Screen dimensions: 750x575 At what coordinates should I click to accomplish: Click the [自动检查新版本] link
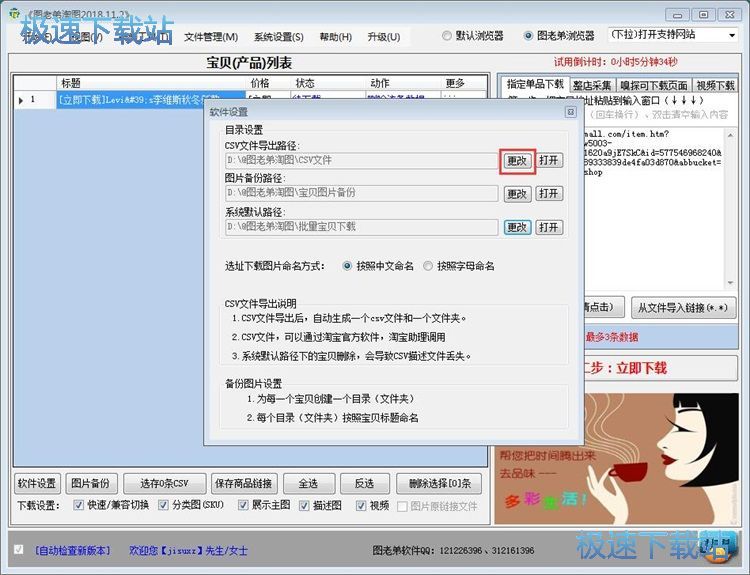tap(72, 551)
